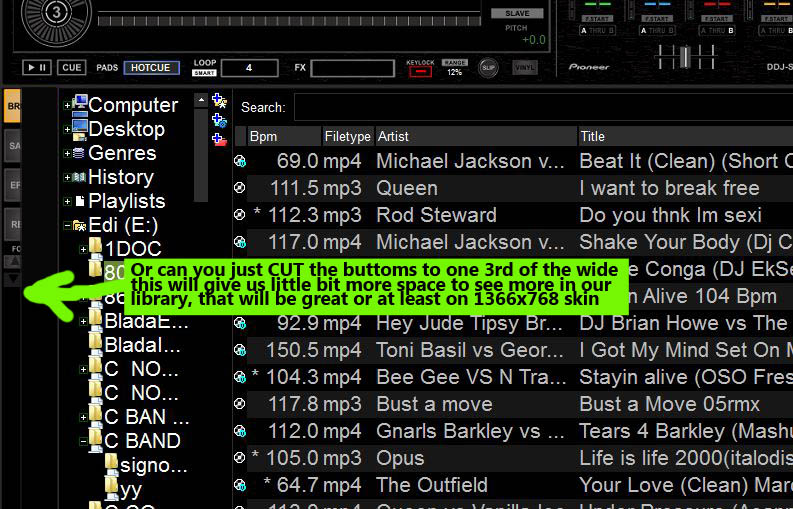Image resolution: width=793 pixels, height=509 pixels.
Task: Sort by the Title column header
Action: pyautogui.click(x=686, y=137)
